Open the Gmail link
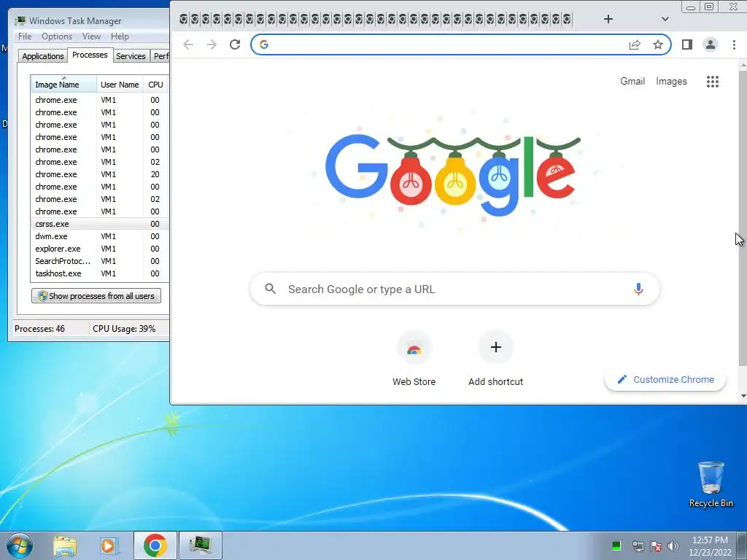The width and height of the screenshot is (747, 560). [x=632, y=82]
